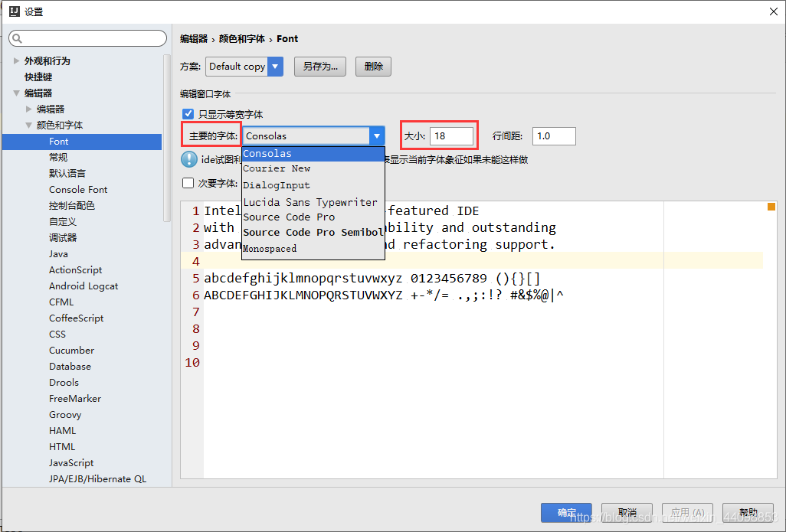Select FreeMarker settings item

(x=74, y=398)
